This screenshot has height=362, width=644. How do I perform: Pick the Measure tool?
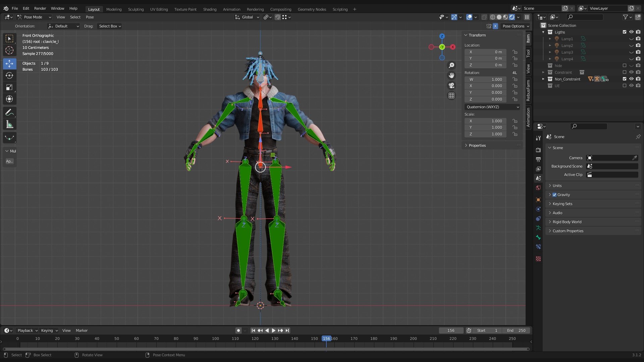click(x=9, y=125)
